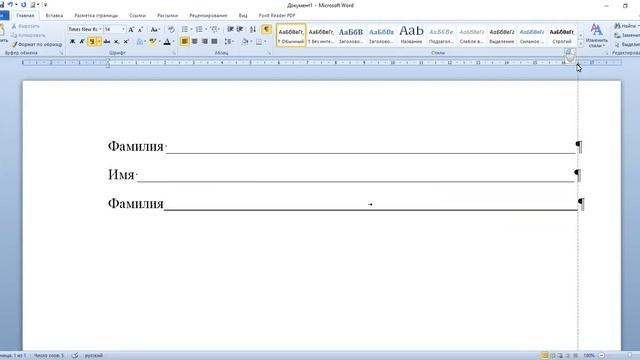Viewport: 640px width, 360px height.
Task: Click Формат по образцу button
Action: tap(37, 44)
